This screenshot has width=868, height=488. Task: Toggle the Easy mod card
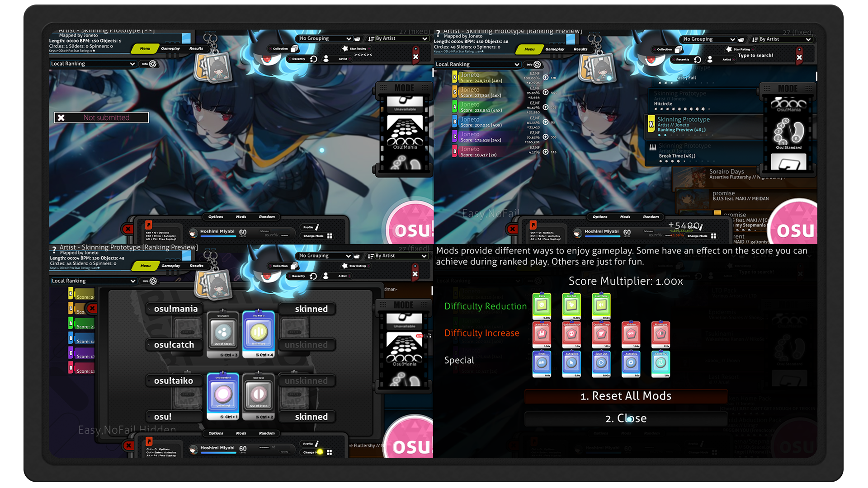(x=542, y=306)
